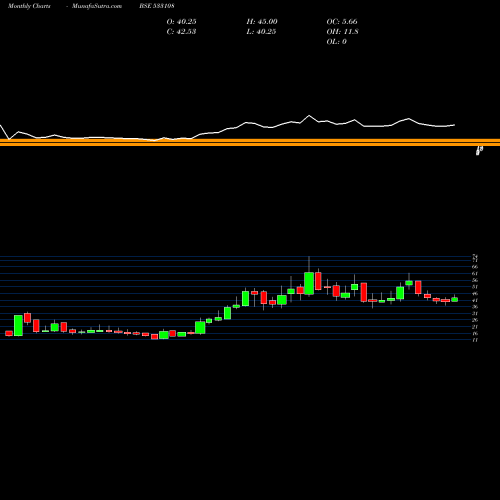Click the "OL: 0" reading
Viewport: 500px width, 500px height.
[x=337, y=42]
